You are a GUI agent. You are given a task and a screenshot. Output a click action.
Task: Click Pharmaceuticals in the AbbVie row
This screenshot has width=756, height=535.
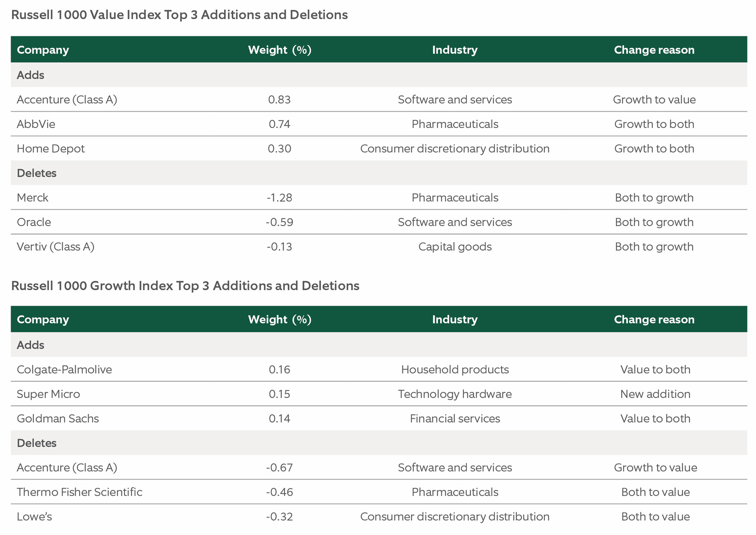[455, 124]
